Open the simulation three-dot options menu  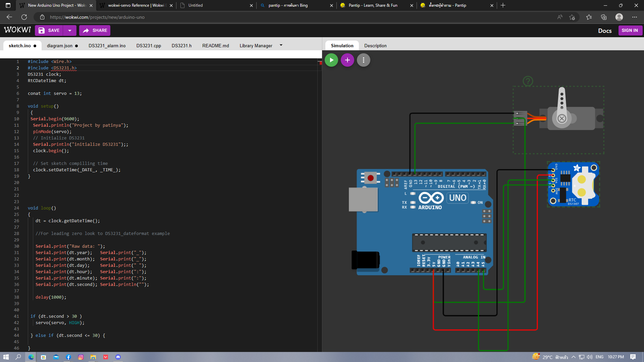(x=363, y=60)
